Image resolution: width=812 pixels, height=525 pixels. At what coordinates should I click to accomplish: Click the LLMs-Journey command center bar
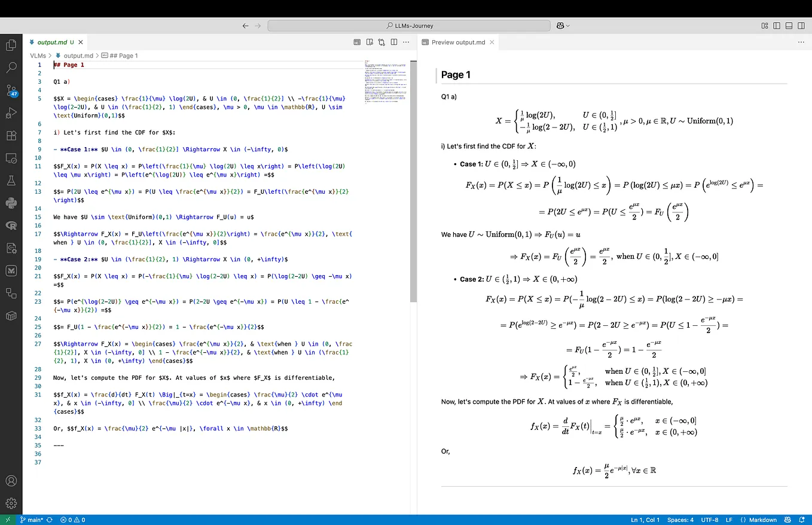tap(410, 26)
